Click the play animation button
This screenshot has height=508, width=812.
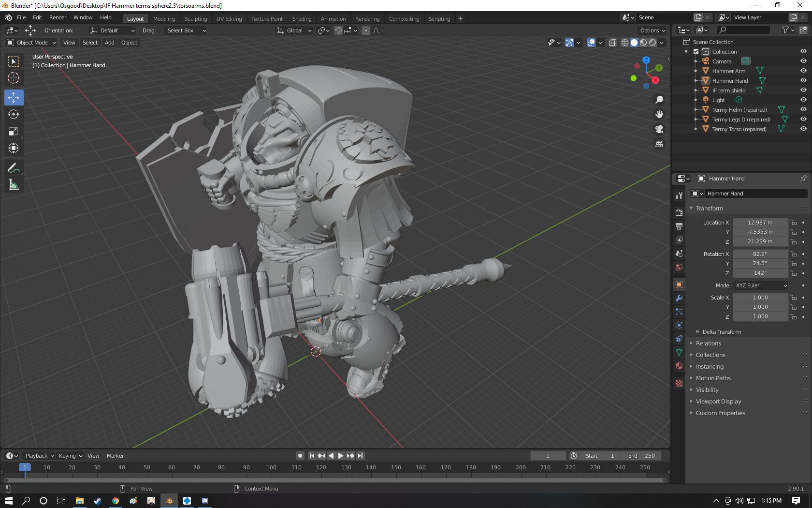click(341, 456)
